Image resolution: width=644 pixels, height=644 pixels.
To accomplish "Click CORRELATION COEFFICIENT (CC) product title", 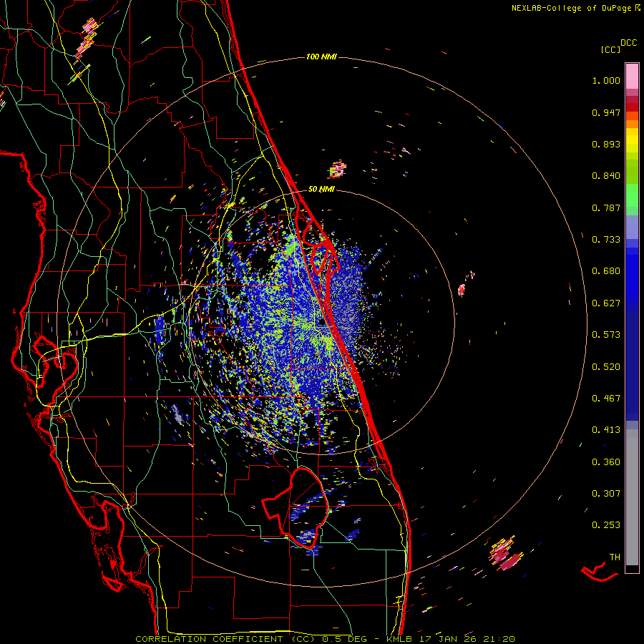I will (225, 639).
